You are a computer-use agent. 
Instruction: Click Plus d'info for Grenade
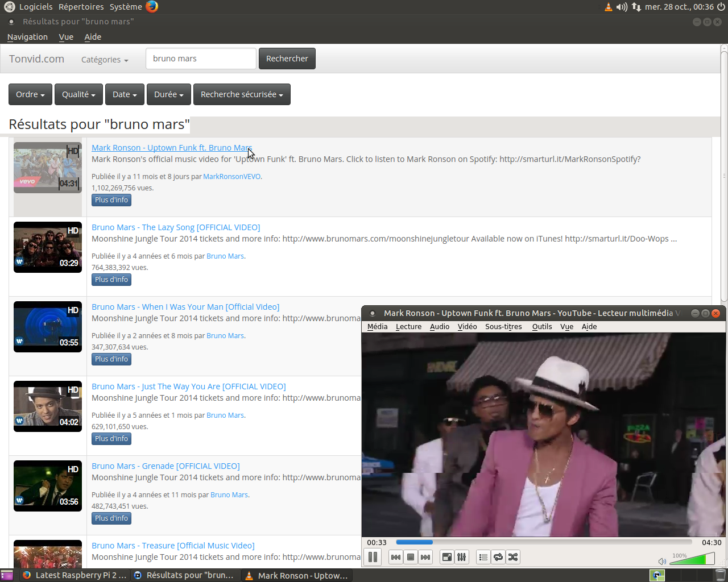(x=111, y=518)
